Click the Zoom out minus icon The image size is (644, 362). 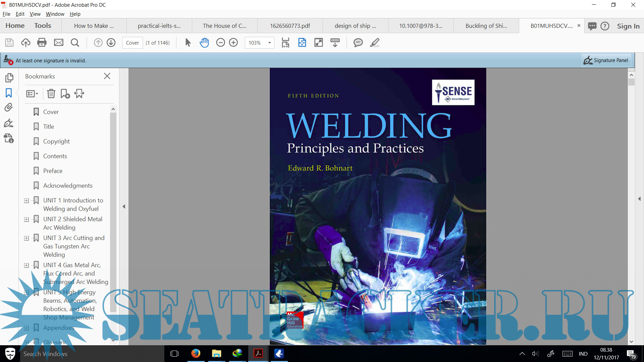pyautogui.click(x=220, y=43)
